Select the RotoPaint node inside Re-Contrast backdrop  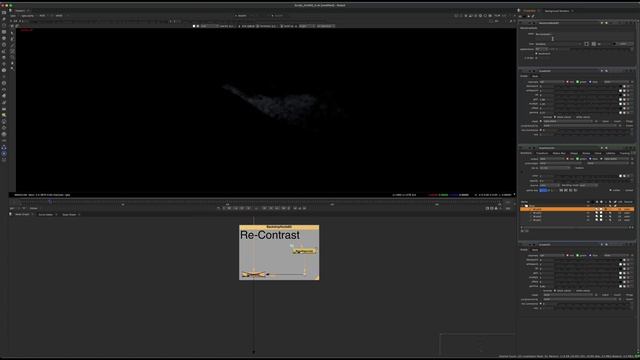[304, 251]
